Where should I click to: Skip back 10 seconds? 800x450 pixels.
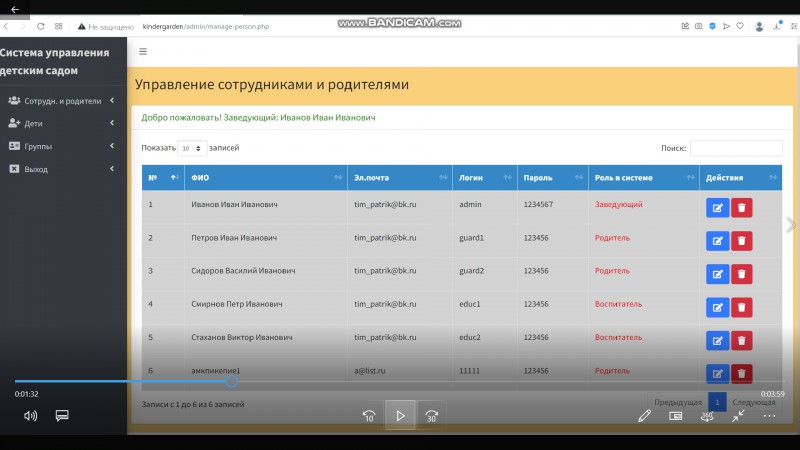click(x=369, y=416)
